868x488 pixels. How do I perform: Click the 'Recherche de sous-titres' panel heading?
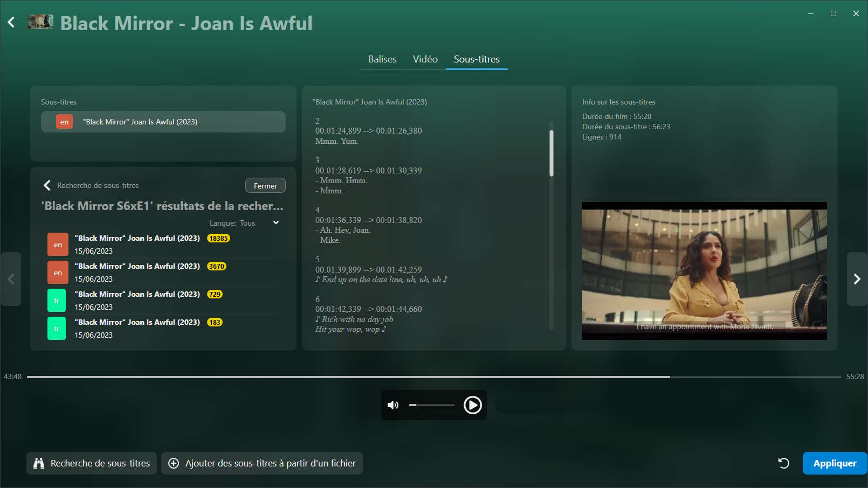(x=98, y=185)
